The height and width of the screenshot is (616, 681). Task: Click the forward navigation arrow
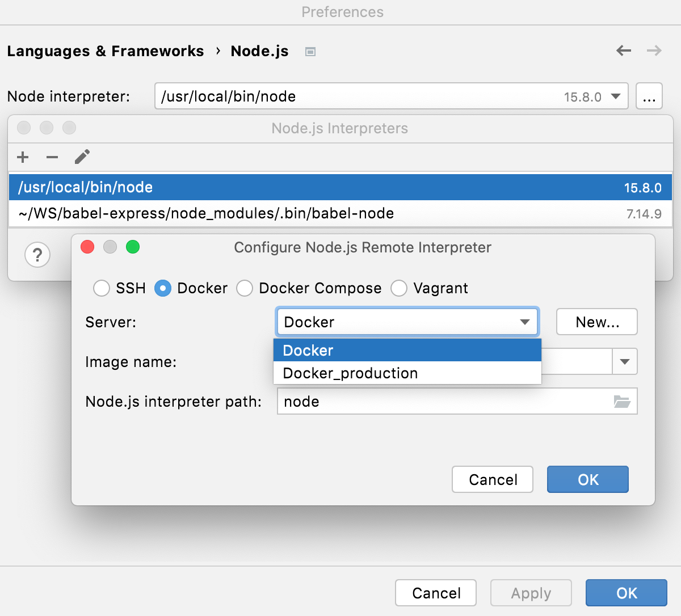[654, 50]
